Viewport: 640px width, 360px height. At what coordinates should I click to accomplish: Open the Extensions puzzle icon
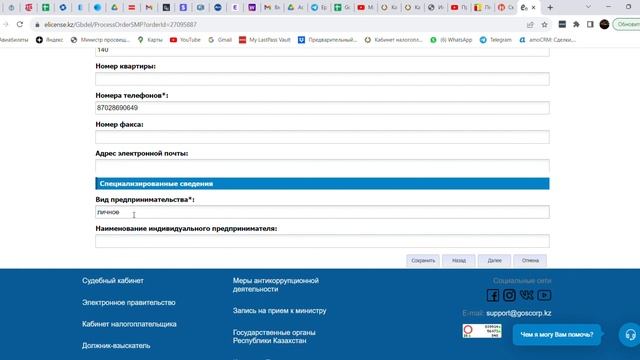click(576, 24)
